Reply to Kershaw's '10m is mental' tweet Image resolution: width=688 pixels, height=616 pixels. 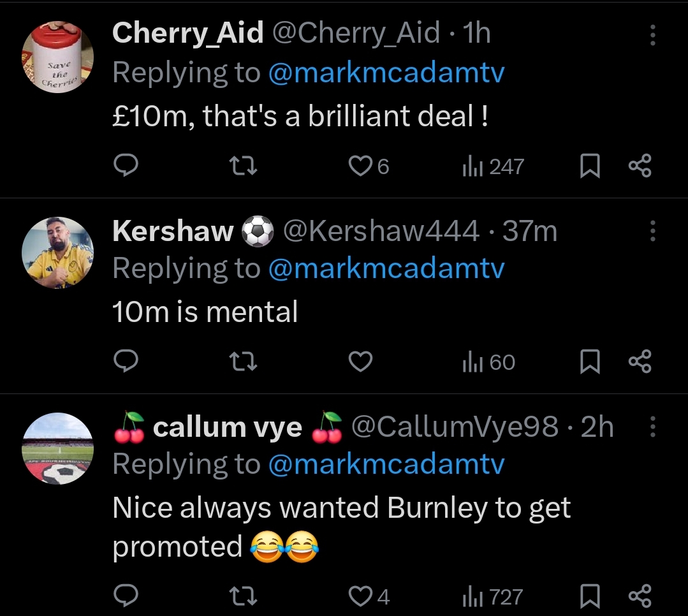pos(126,362)
